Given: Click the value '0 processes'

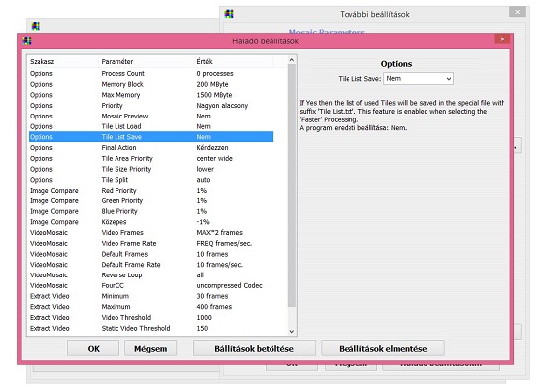Looking at the screenshot, I should tap(215, 73).
